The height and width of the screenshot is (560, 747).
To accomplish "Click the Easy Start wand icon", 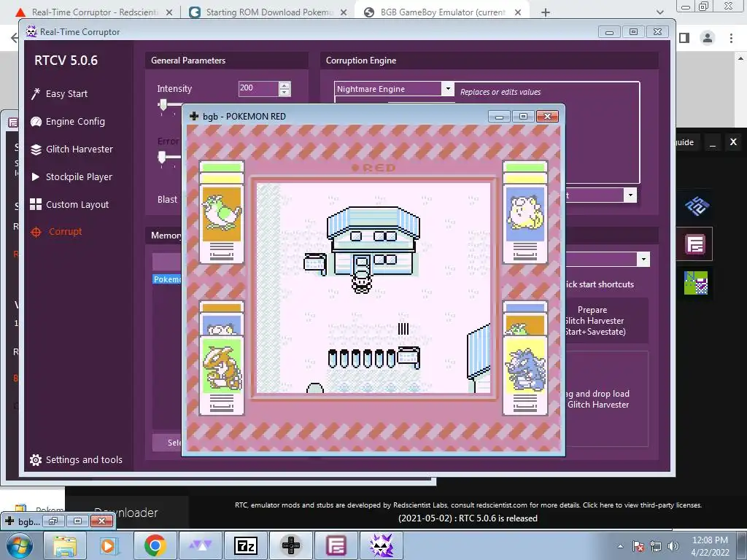I will [36, 94].
